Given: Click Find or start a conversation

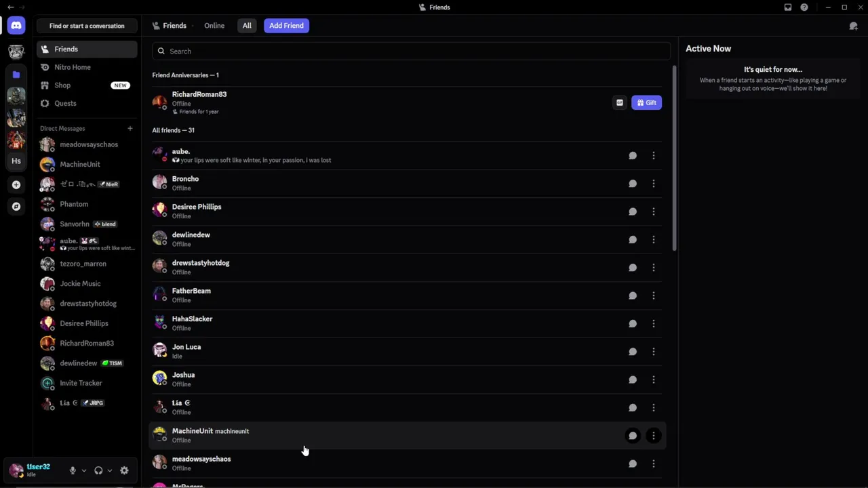Looking at the screenshot, I should coord(87,26).
